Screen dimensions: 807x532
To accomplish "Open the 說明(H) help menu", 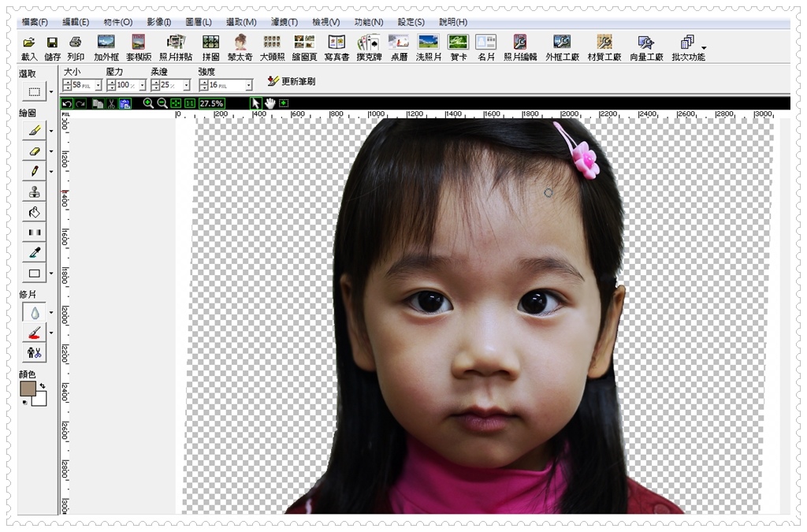I will click(x=453, y=22).
